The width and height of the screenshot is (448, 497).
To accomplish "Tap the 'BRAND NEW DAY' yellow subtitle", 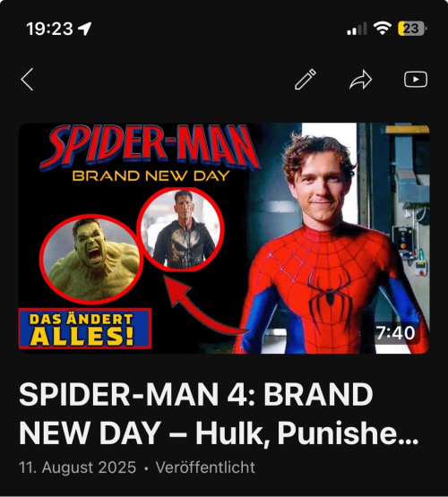I will (151, 176).
